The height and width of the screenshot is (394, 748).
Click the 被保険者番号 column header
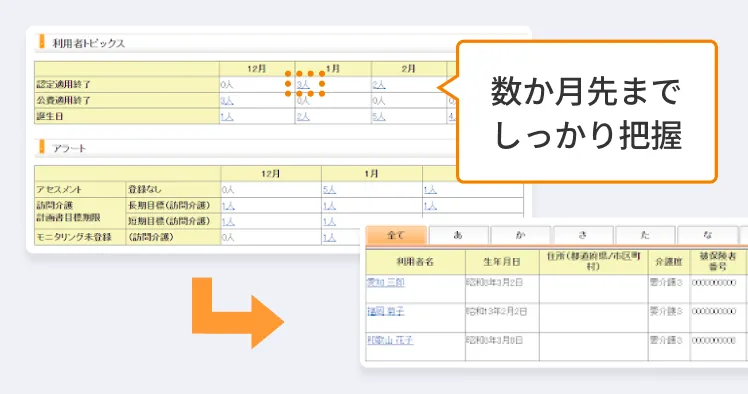coord(718,261)
